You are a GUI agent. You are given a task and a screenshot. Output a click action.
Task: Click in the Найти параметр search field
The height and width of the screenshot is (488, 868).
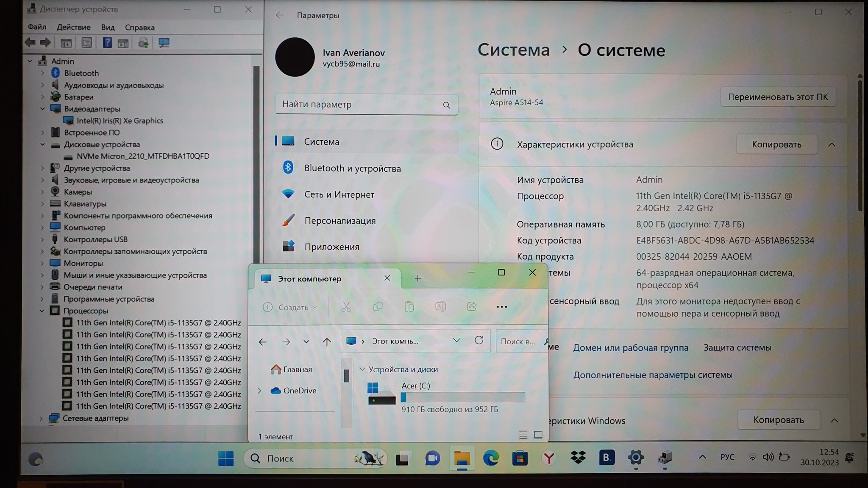click(360, 105)
